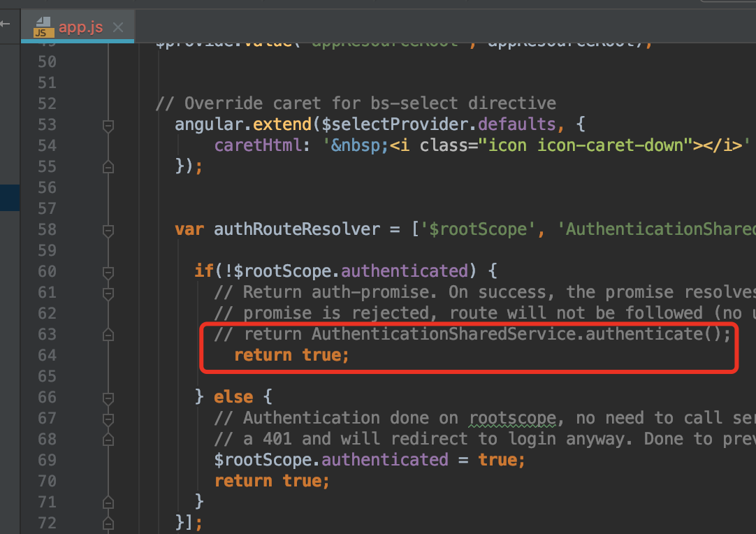Click 'authRouteResolver' variable name

pyautogui.click(x=297, y=229)
